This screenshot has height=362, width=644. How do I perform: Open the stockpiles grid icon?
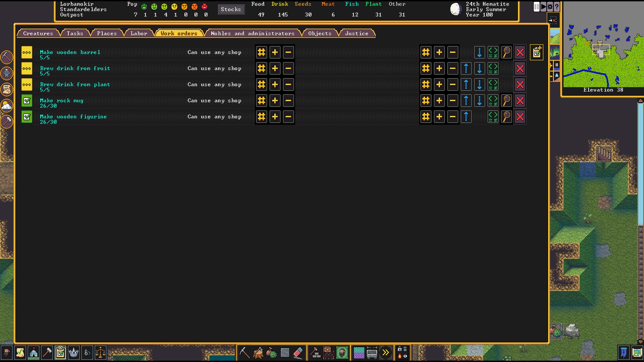click(x=359, y=353)
